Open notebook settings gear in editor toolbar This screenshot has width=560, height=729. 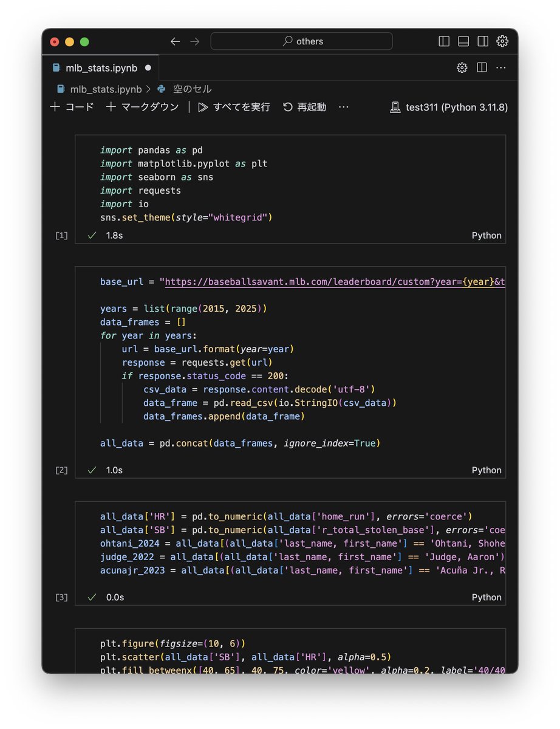(462, 67)
